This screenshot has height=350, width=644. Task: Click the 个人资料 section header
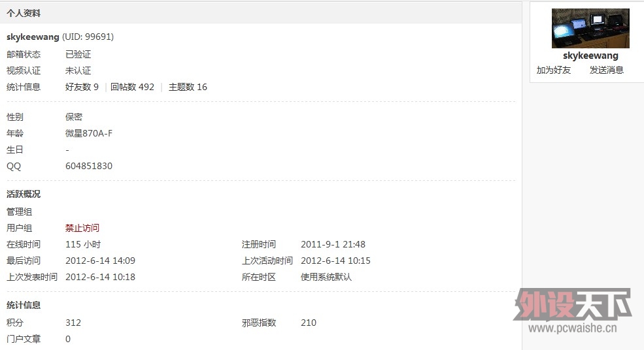click(x=24, y=13)
